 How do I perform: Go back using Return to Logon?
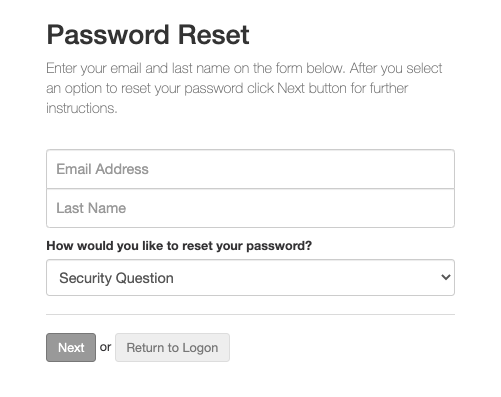point(172,347)
